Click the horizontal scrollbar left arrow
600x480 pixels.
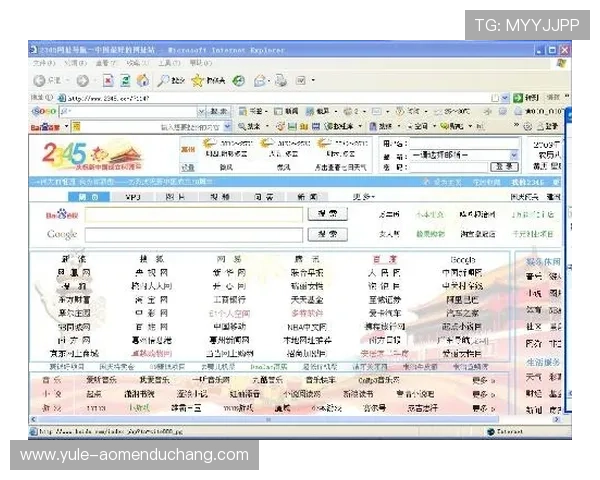[x=34, y=420]
